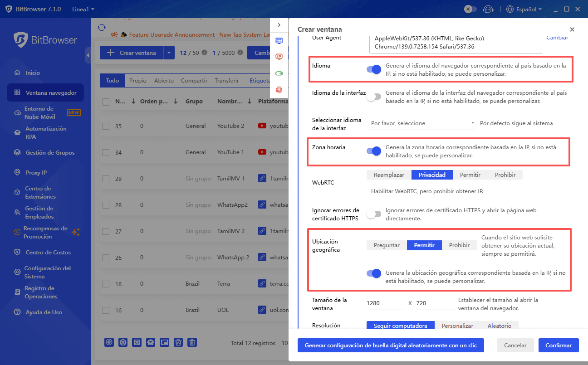
Task: Sort by the Nombr... column arrow
Action: click(250, 102)
